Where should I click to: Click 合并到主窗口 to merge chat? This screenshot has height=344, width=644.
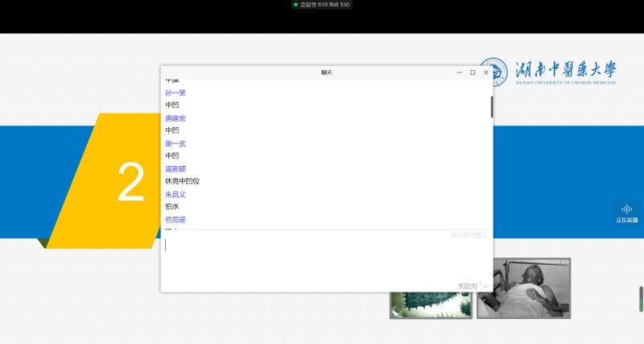469,235
